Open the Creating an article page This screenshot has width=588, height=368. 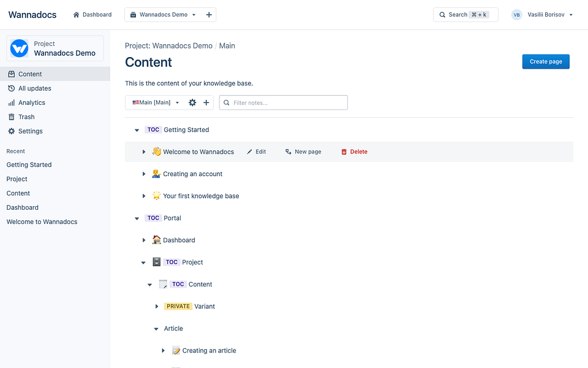pyautogui.click(x=209, y=351)
